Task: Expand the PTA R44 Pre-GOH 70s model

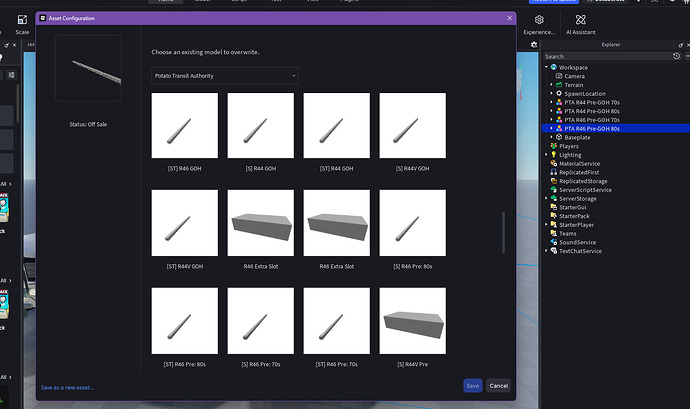Action: [551, 102]
